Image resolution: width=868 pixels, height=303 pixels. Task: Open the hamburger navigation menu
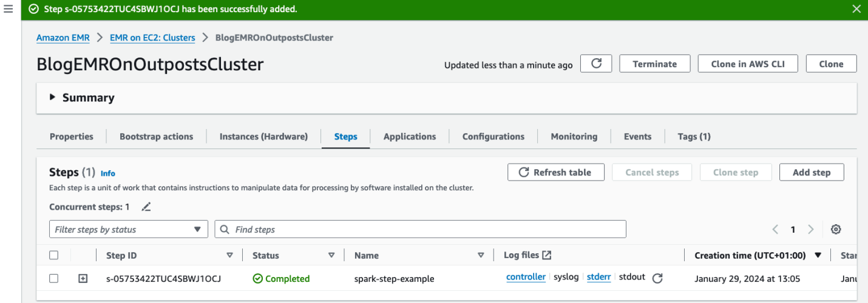coord(8,10)
